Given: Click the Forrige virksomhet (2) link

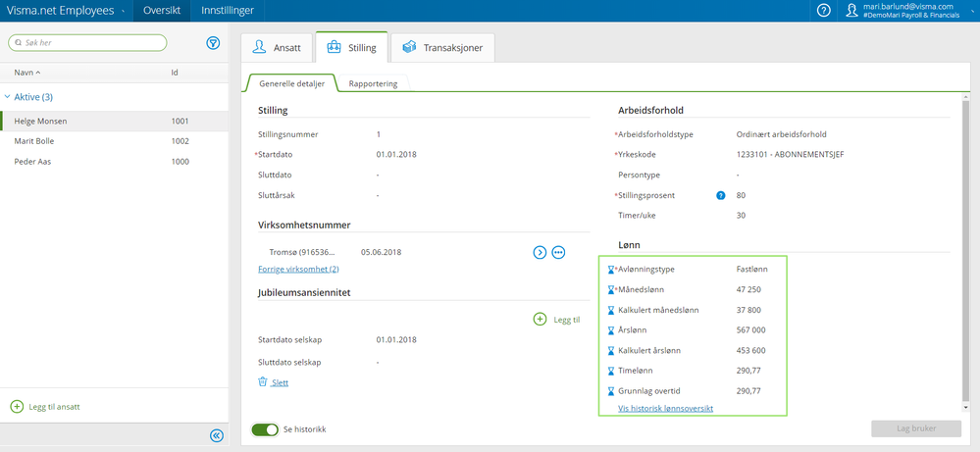Looking at the screenshot, I should pos(299,269).
